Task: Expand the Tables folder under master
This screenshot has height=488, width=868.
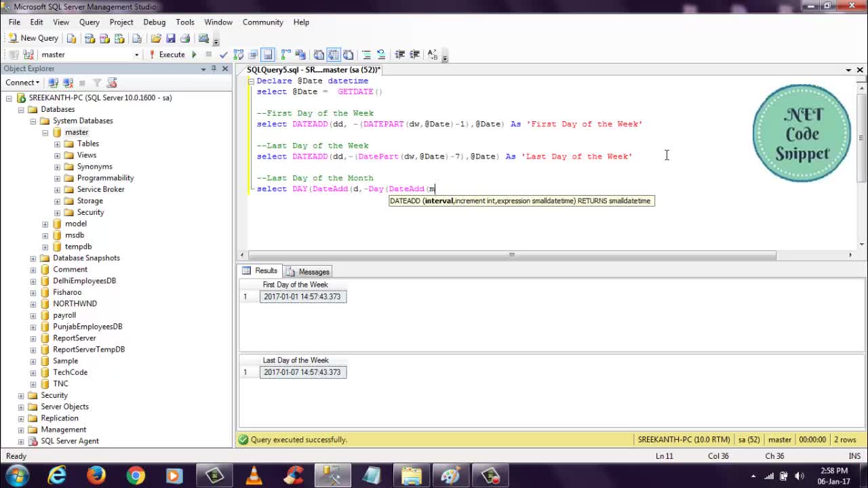Action: 57,144
